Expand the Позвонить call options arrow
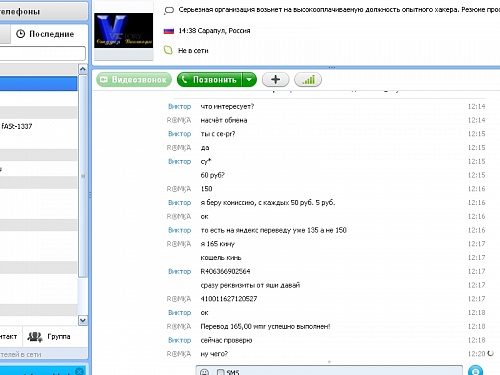The height and width of the screenshot is (375, 500). tap(249, 80)
